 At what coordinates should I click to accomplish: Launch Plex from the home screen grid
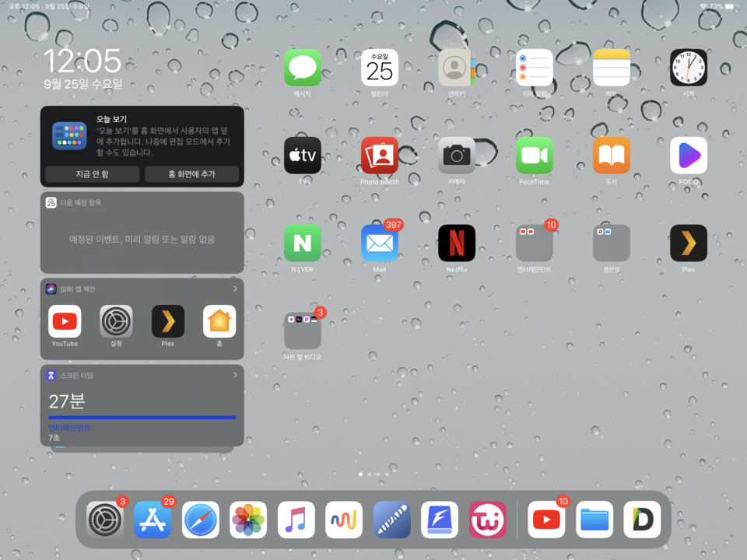click(x=689, y=243)
